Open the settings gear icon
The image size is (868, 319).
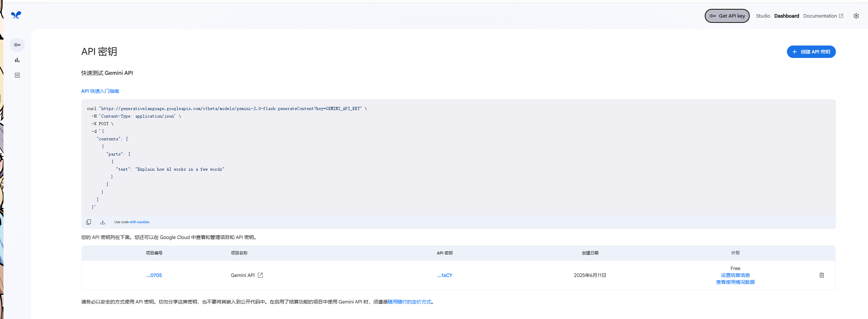(856, 16)
